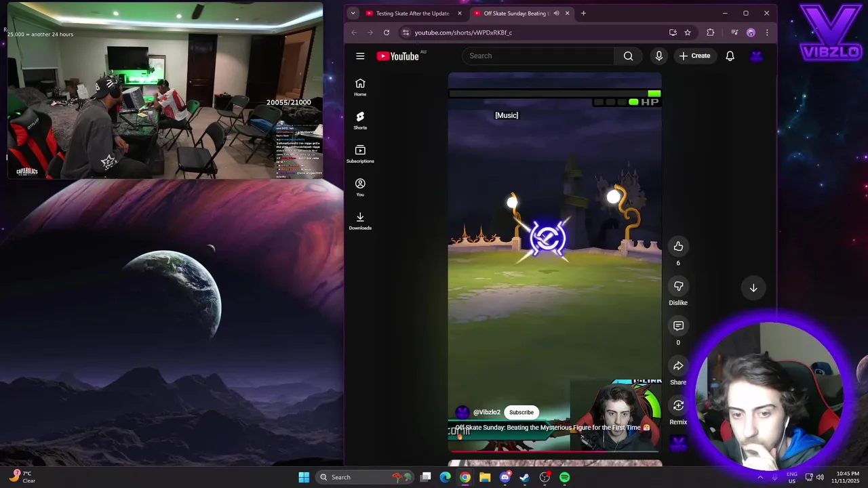Open YouTube account avatar menu

pos(756,56)
